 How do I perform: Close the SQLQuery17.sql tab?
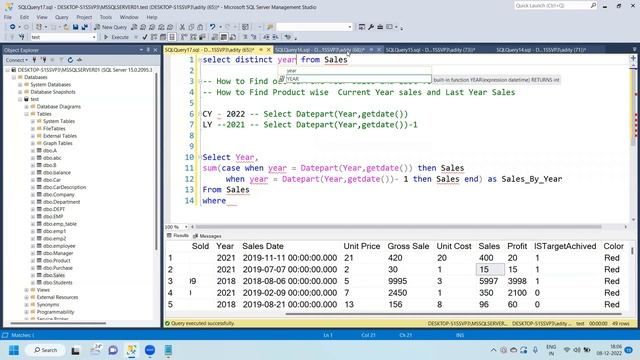tap(269, 50)
